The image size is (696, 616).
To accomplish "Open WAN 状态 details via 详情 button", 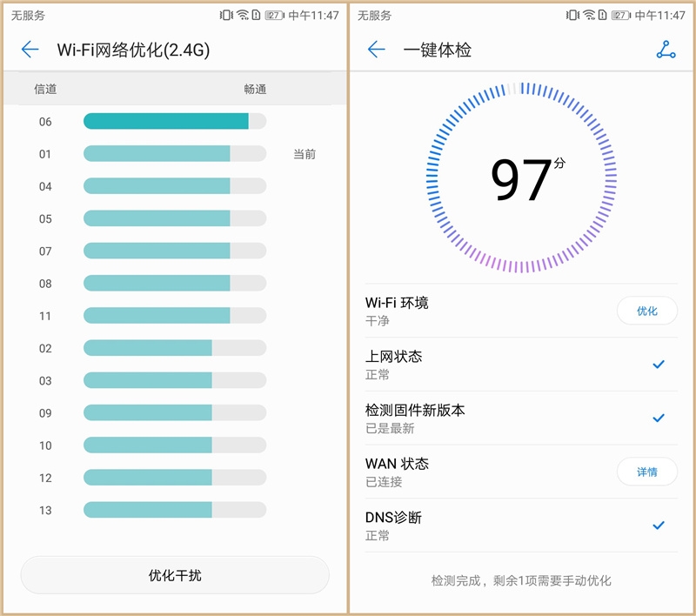I will coord(647,472).
